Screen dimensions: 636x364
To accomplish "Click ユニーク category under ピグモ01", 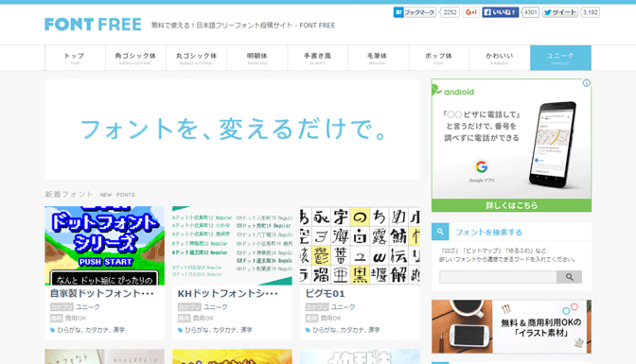I will (344, 307).
